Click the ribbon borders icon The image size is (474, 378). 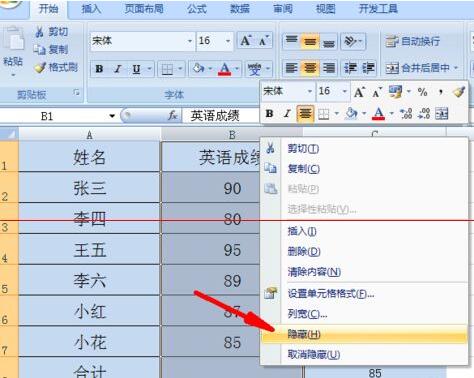pyautogui.click(x=167, y=69)
